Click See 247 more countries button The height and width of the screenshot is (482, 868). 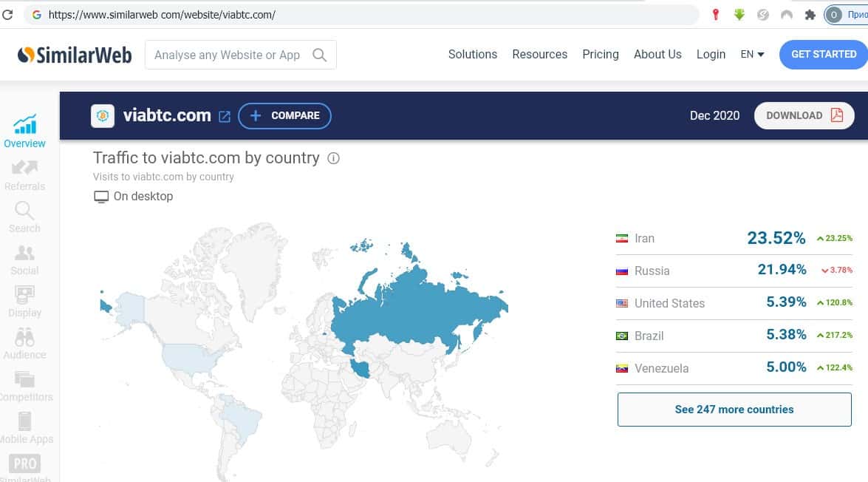(x=734, y=410)
